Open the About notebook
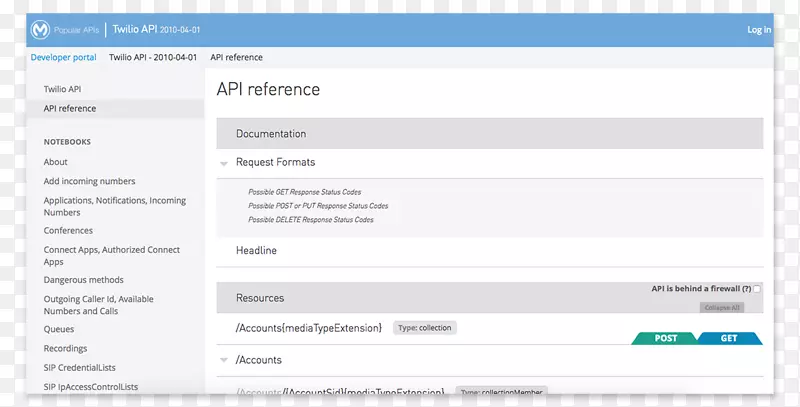Screen dimensions: 800x407 (x=56, y=162)
